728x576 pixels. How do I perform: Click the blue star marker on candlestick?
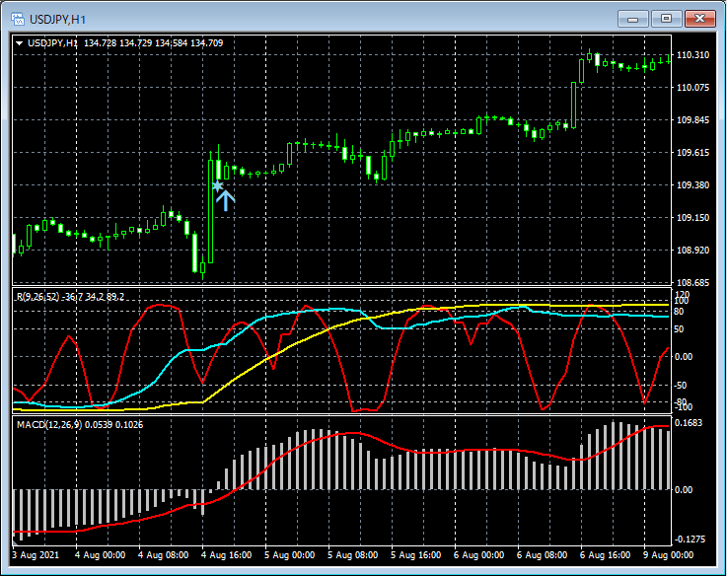pyautogui.click(x=218, y=184)
